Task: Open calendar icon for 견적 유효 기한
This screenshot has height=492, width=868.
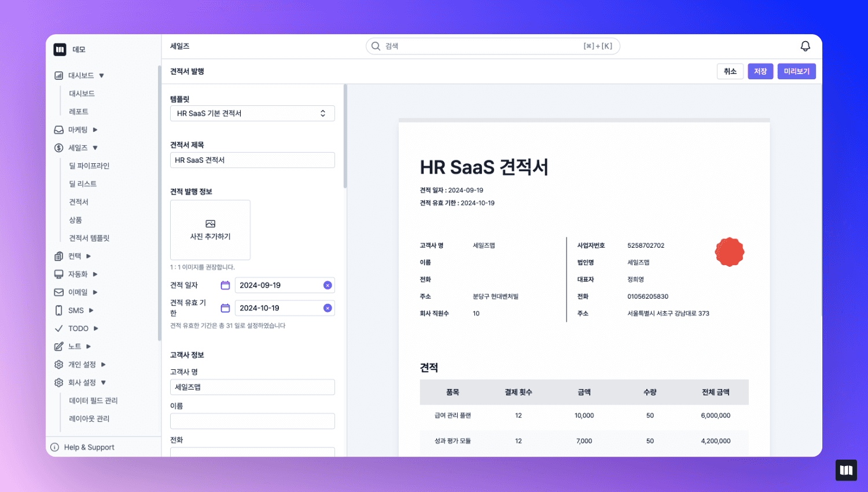Action: click(x=225, y=308)
